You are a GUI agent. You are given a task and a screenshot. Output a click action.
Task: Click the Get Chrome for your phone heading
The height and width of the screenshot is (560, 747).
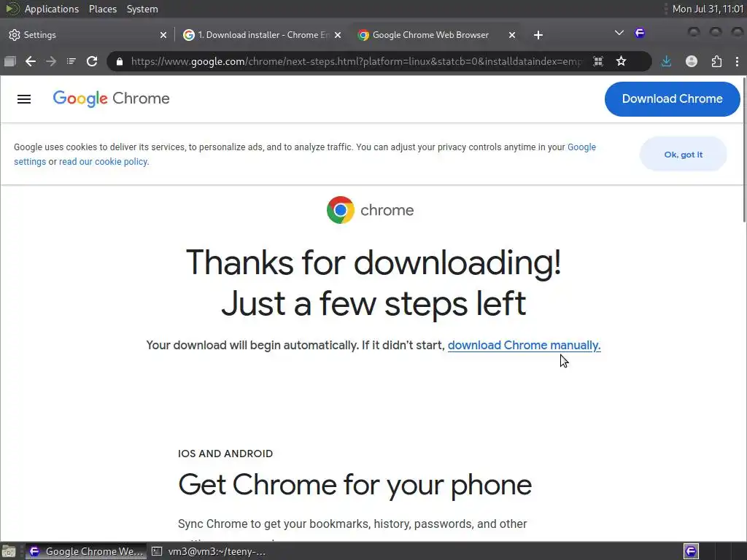(355, 485)
